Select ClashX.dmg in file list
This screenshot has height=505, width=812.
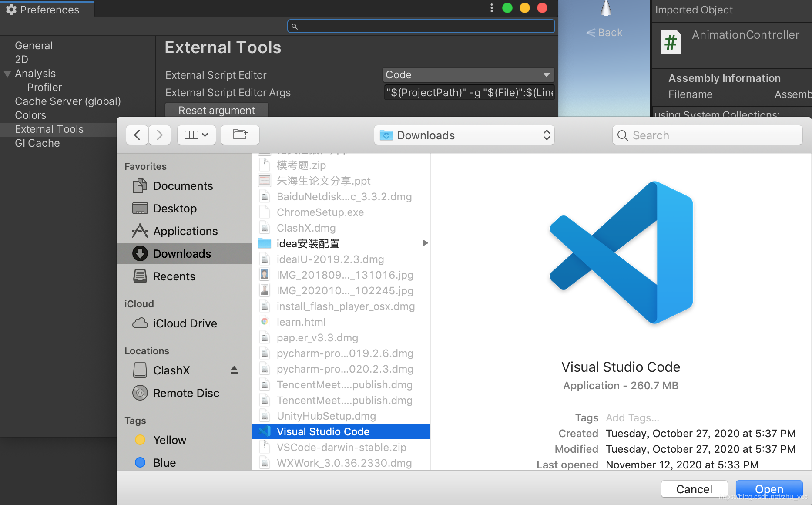[x=341, y=228]
